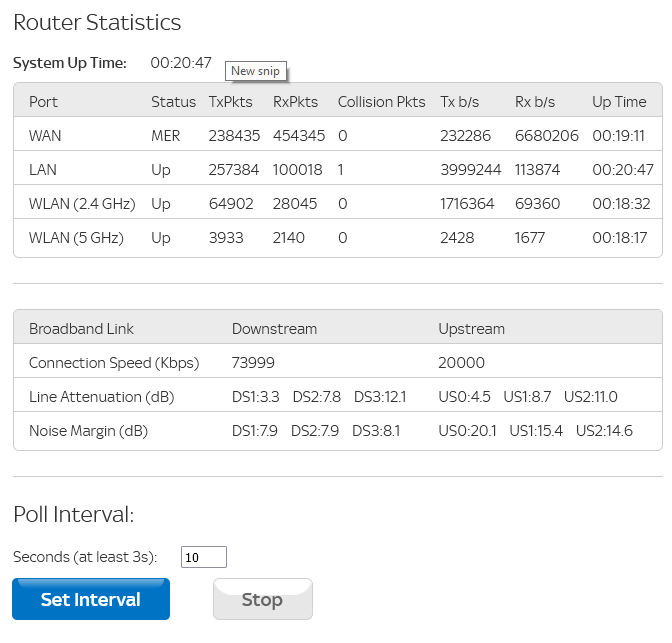Click the System Up Time value 00:20:47
The height and width of the screenshot is (643, 672).
[x=181, y=63]
